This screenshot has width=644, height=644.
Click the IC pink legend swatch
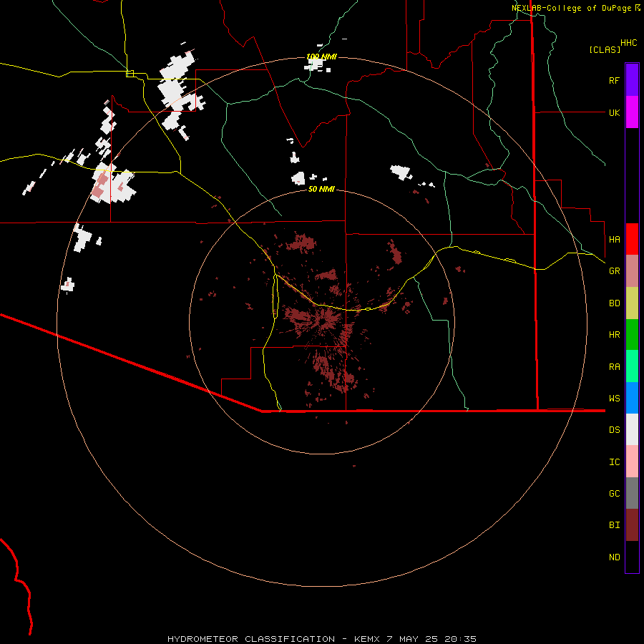click(632, 462)
